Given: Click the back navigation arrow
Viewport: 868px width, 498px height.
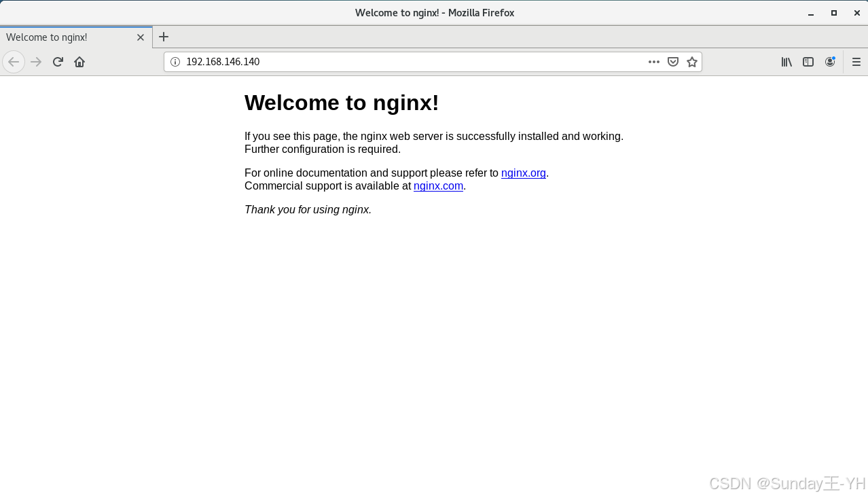Looking at the screenshot, I should pyautogui.click(x=14, y=62).
